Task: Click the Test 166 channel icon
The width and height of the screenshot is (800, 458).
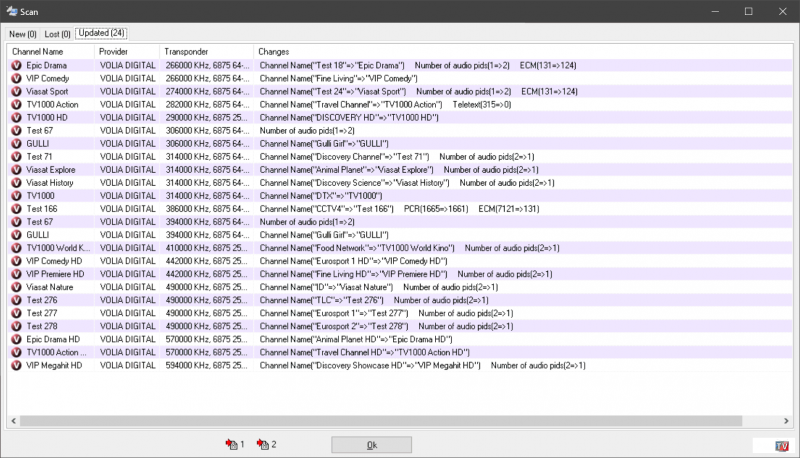Action: point(17,209)
